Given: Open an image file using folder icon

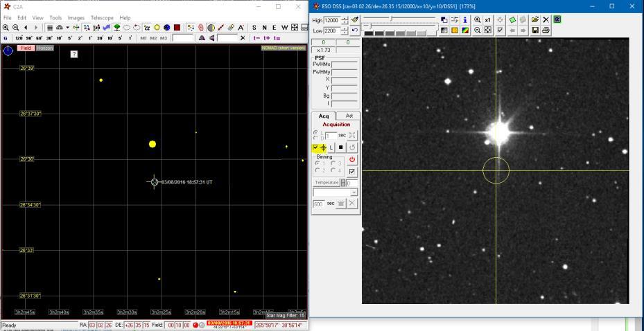Looking at the screenshot, I should [534, 19].
